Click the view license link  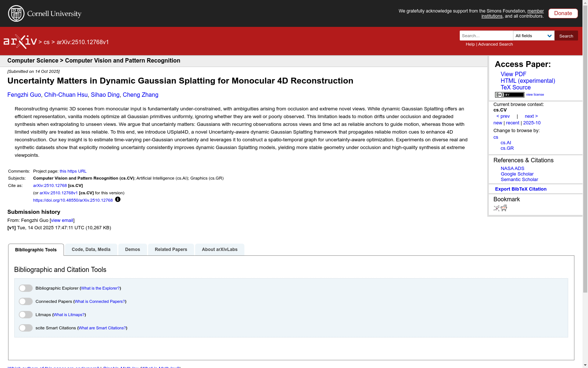point(535,95)
